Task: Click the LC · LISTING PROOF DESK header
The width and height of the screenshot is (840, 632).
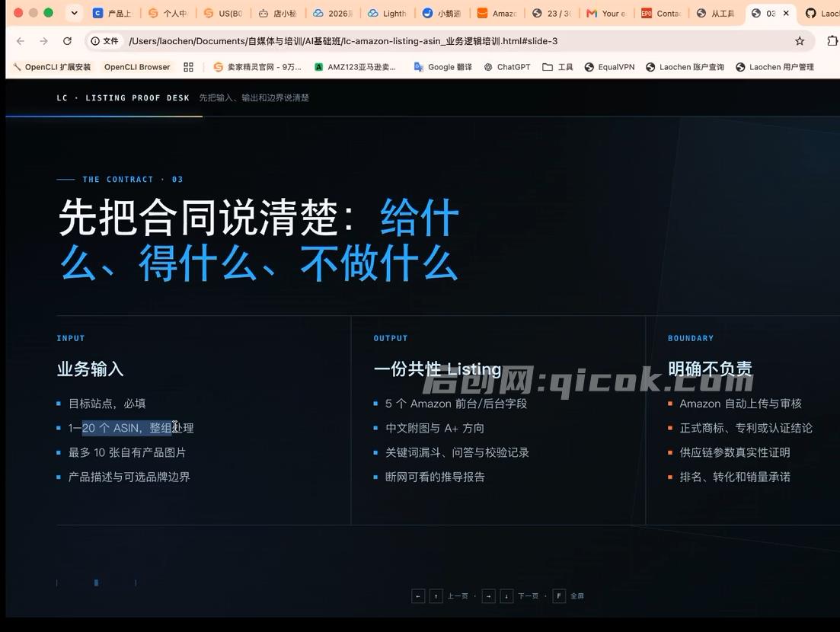Action: click(x=123, y=98)
